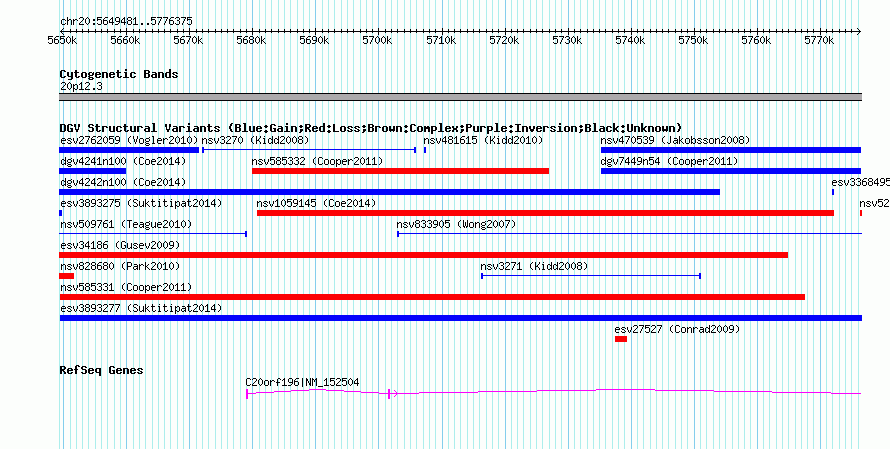Click the esv34186 (Gusev2009) red bar

423,255
